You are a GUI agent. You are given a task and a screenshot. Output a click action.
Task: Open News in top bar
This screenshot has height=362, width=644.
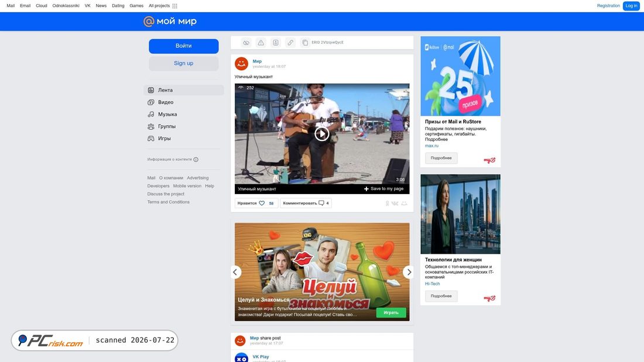101,6
